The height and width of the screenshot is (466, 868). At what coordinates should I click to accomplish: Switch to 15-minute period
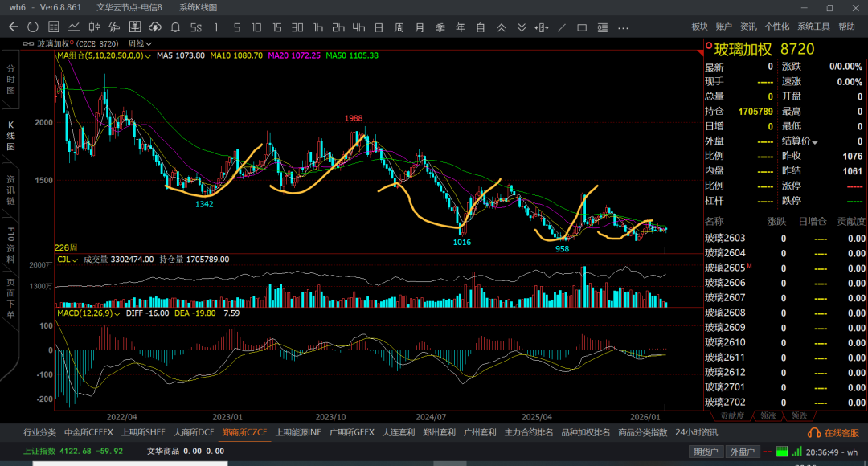276,27
